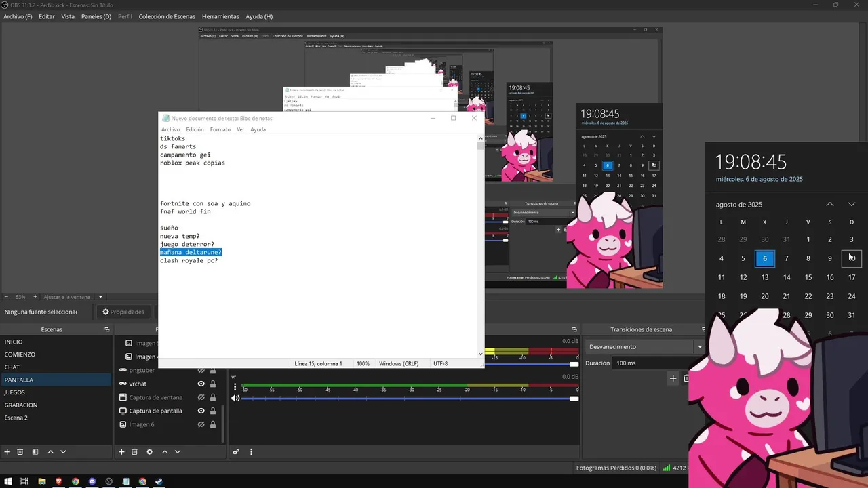Adjust upper mixer channel volume slider handle

574,364
